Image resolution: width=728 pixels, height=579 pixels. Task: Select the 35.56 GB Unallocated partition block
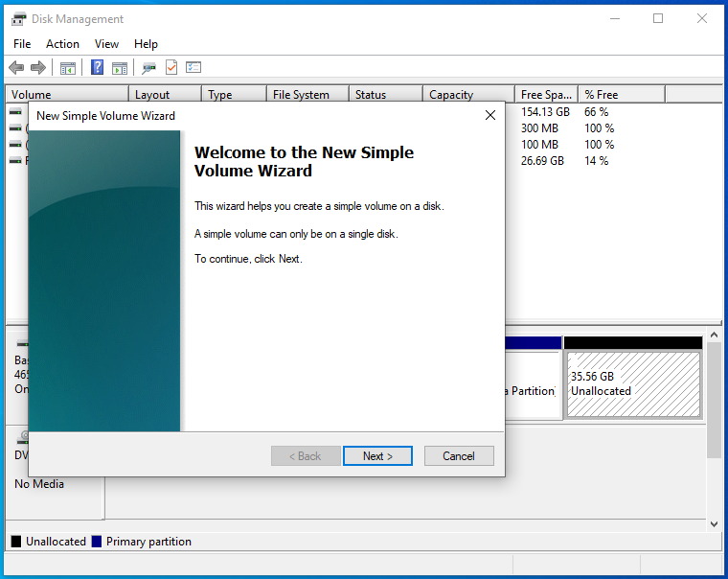(x=632, y=383)
